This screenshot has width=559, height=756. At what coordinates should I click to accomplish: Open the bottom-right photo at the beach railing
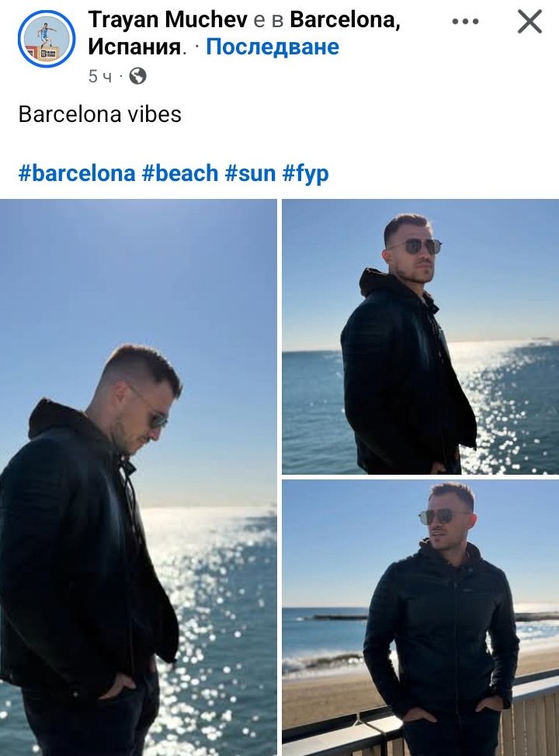[420, 618]
